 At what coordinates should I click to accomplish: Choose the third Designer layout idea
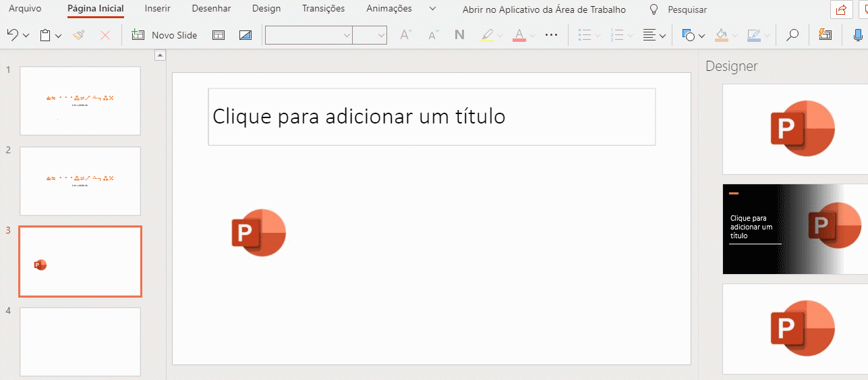pos(795,329)
